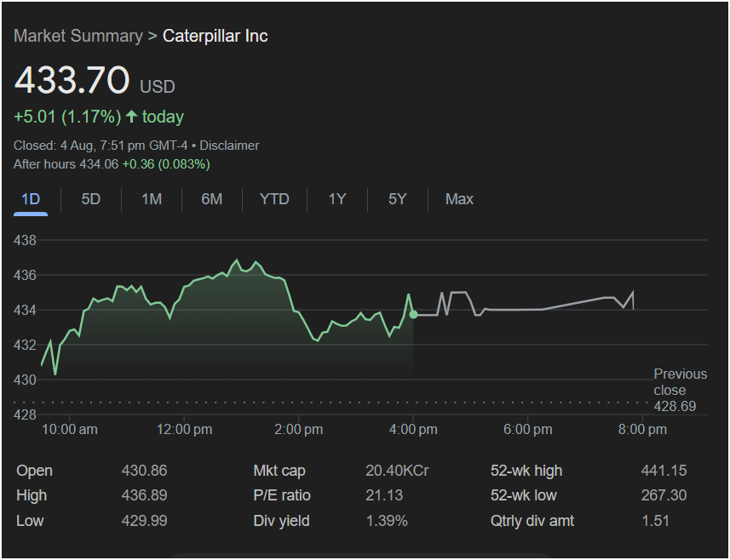This screenshot has width=730, height=560.
Task: Switch to the 5D chart tab
Action: tap(91, 199)
